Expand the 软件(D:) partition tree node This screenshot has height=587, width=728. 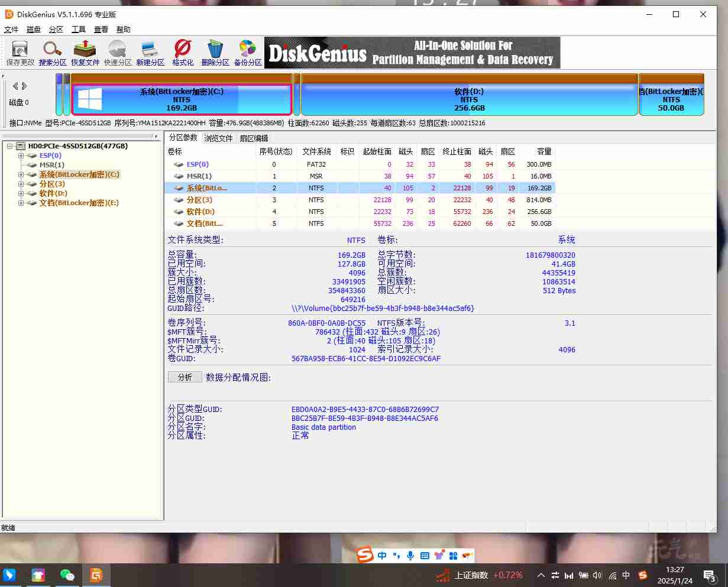[21, 193]
